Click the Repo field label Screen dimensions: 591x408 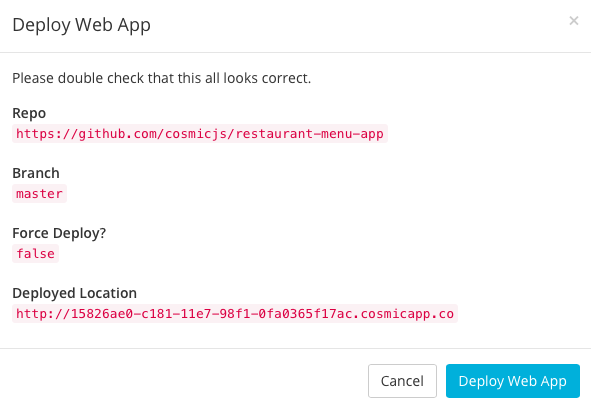click(29, 113)
